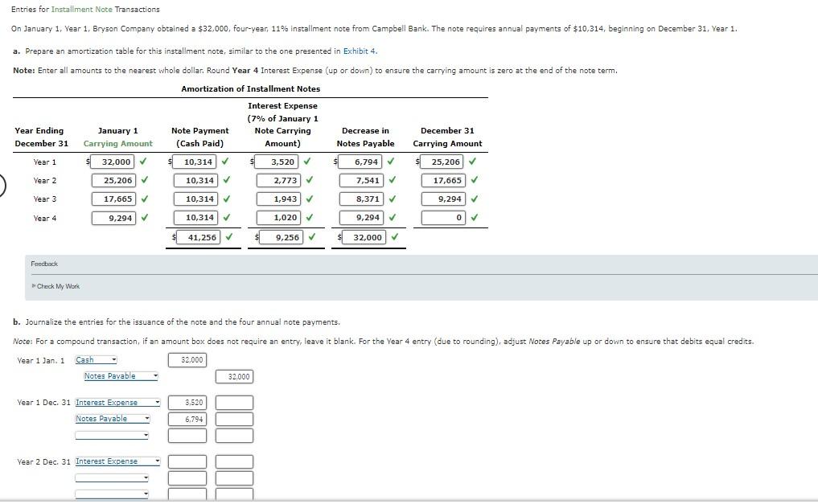
Task: Click the empty credit box beside 3,520
Action: point(234,402)
